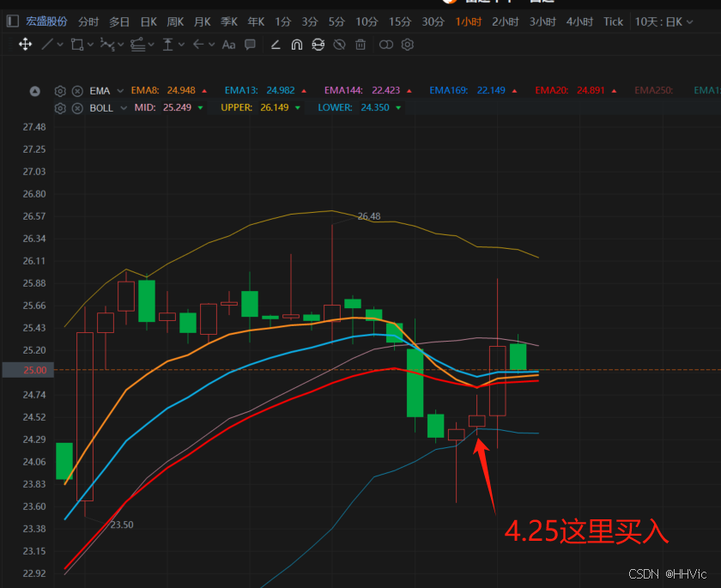This screenshot has width=721, height=588.
Task: Toggle hide all drawings eye icon
Action: click(x=339, y=45)
